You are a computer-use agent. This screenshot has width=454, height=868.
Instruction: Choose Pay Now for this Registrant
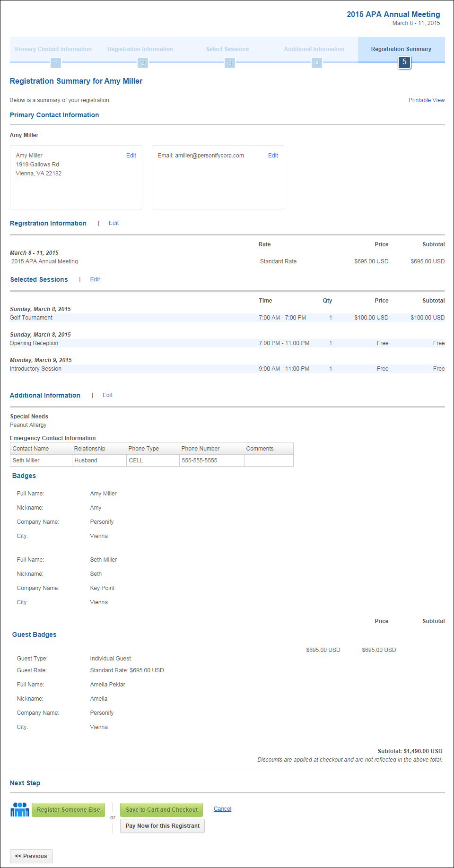[x=162, y=826]
